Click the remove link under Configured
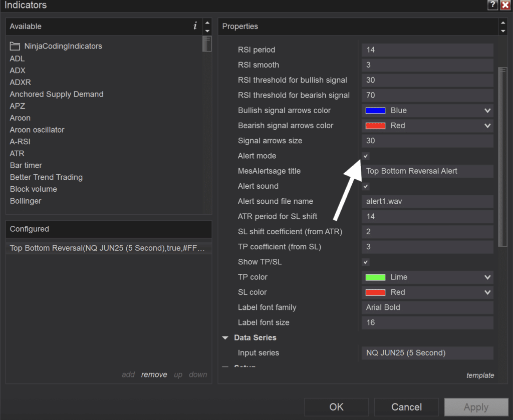Viewport: 513px width, 420px height. pyautogui.click(x=154, y=374)
